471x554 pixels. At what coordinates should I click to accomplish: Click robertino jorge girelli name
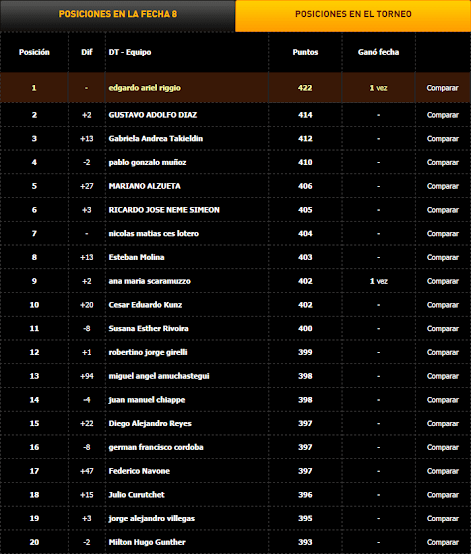[x=148, y=352]
